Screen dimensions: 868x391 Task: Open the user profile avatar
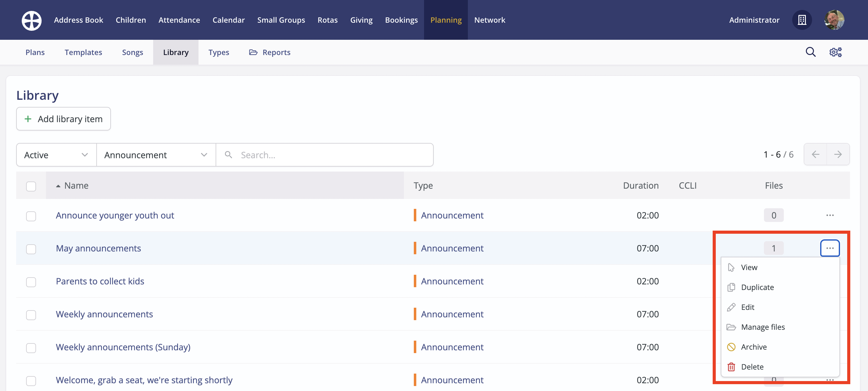pos(834,20)
